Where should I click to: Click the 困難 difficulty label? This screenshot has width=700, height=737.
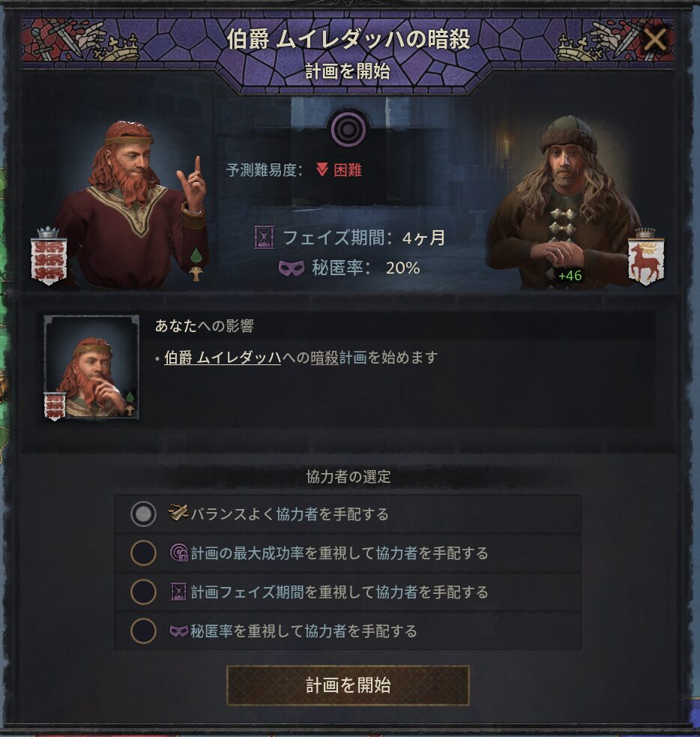tap(348, 169)
